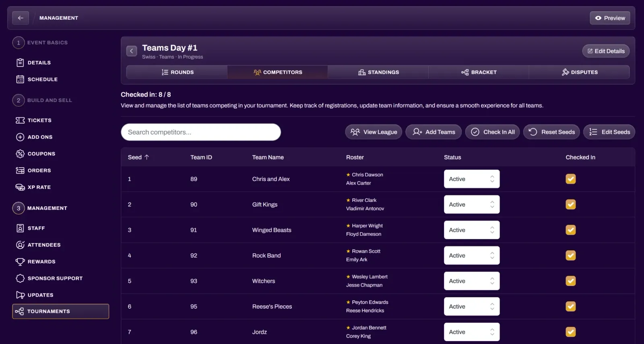Change Winged Beasts status dropdown
The width and height of the screenshot is (644, 344).
(x=472, y=230)
